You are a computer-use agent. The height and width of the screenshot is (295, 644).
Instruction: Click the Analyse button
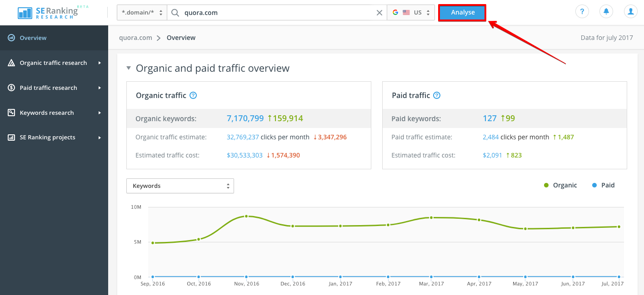click(x=463, y=13)
